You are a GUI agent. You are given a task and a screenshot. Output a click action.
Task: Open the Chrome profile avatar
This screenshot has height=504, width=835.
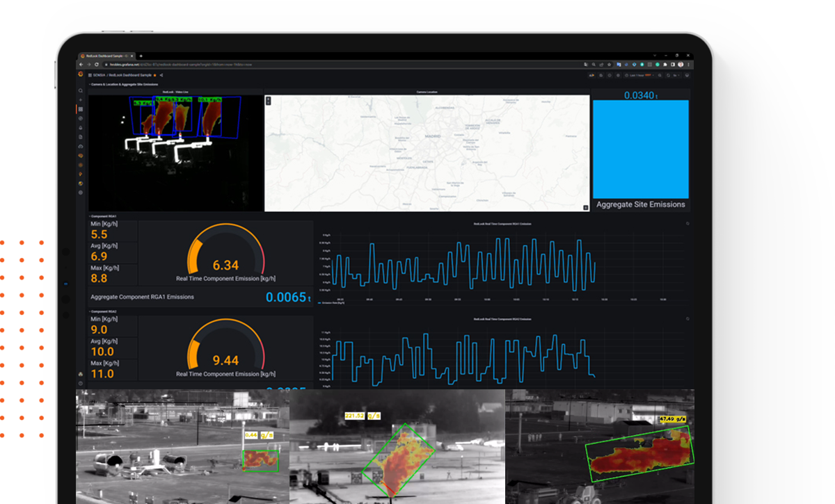(x=681, y=65)
